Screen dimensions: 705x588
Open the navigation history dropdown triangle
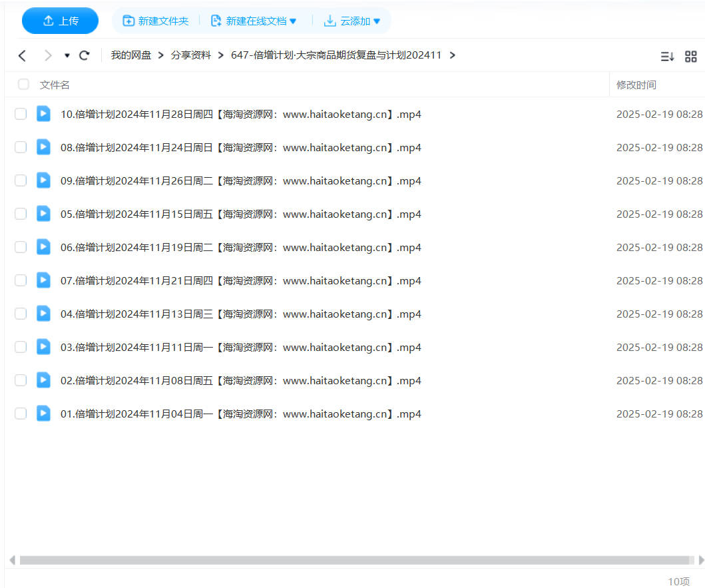point(67,56)
